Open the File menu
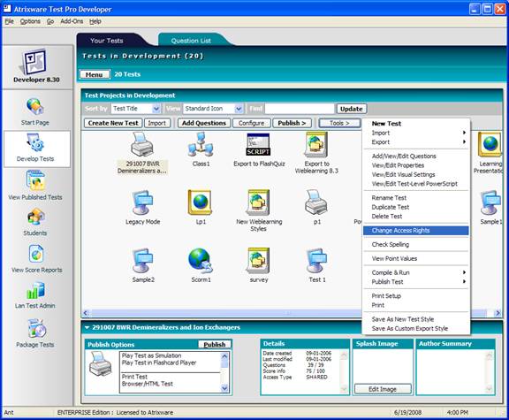The width and height of the screenshot is (509, 420). click(9, 21)
